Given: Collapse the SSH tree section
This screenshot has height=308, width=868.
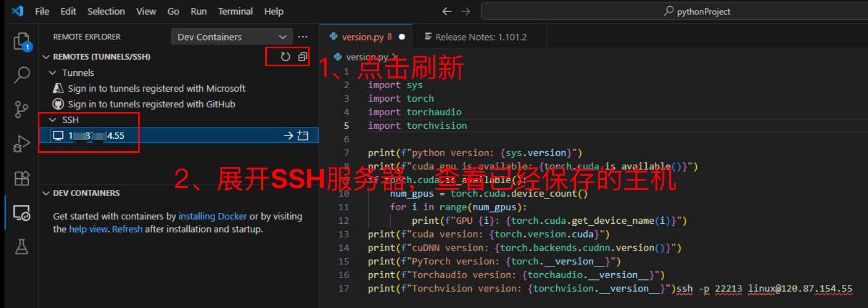Looking at the screenshot, I should 53,120.
